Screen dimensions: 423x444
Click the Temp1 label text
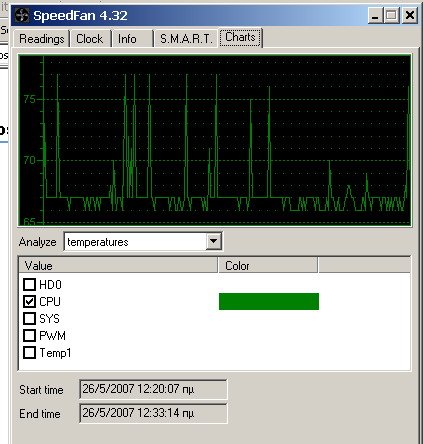tap(55, 353)
